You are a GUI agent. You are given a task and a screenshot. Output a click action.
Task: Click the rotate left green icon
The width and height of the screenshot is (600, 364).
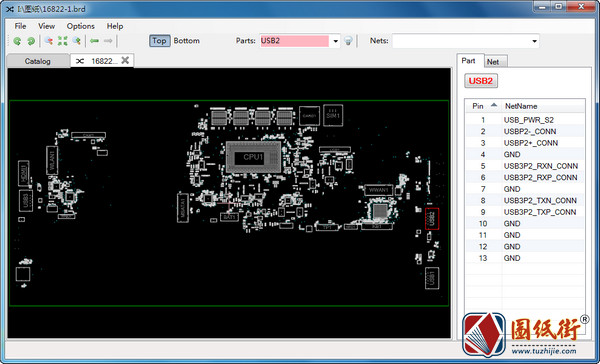tap(17, 41)
